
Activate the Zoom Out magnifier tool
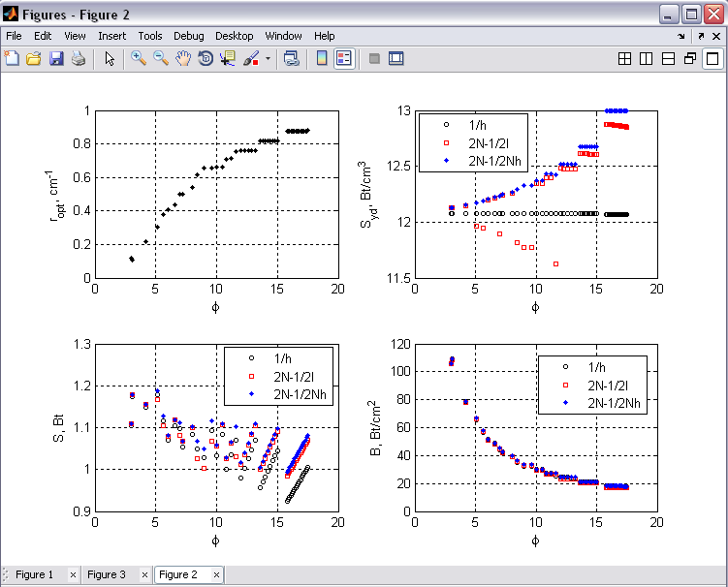161,58
